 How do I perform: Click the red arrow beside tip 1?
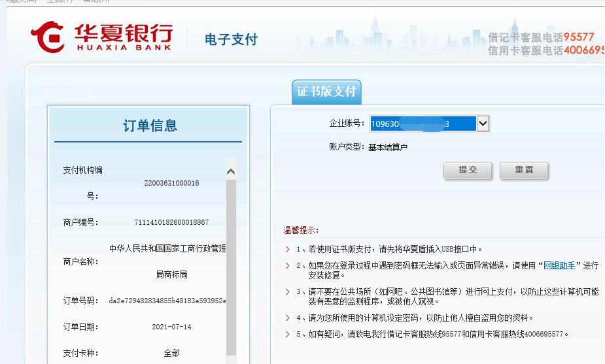(x=287, y=250)
